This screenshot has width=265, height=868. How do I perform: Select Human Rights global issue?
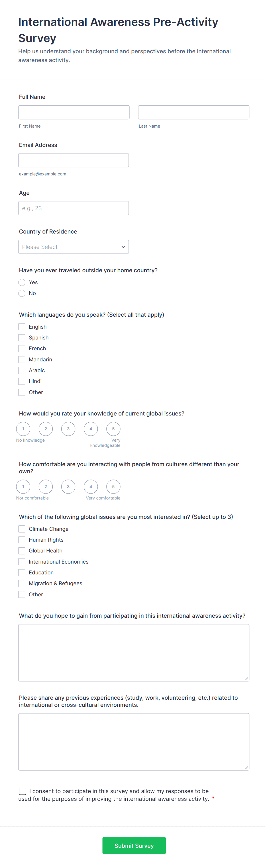(22, 539)
